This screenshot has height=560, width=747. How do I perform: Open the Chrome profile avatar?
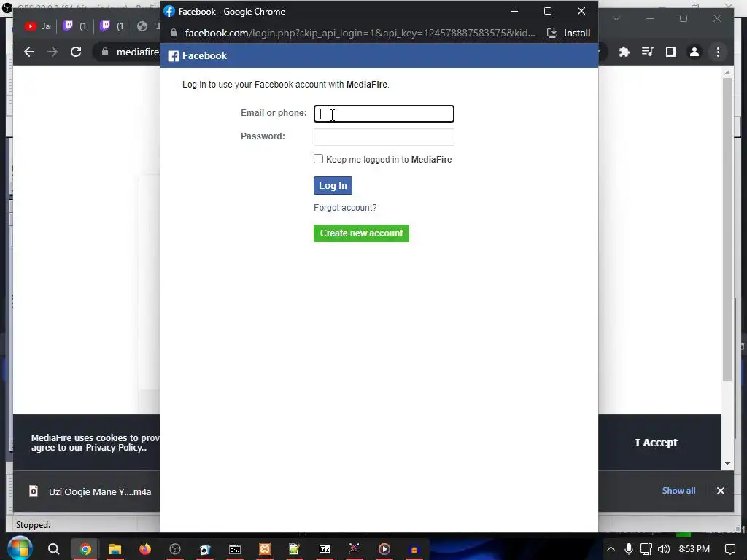tap(694, 52)
